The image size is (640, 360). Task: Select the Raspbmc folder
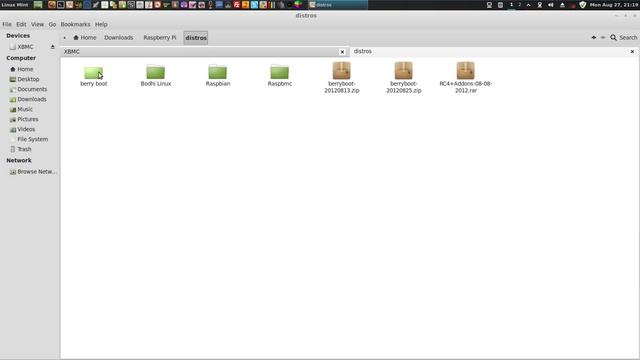pyautogui.click(x=280, y=76)
